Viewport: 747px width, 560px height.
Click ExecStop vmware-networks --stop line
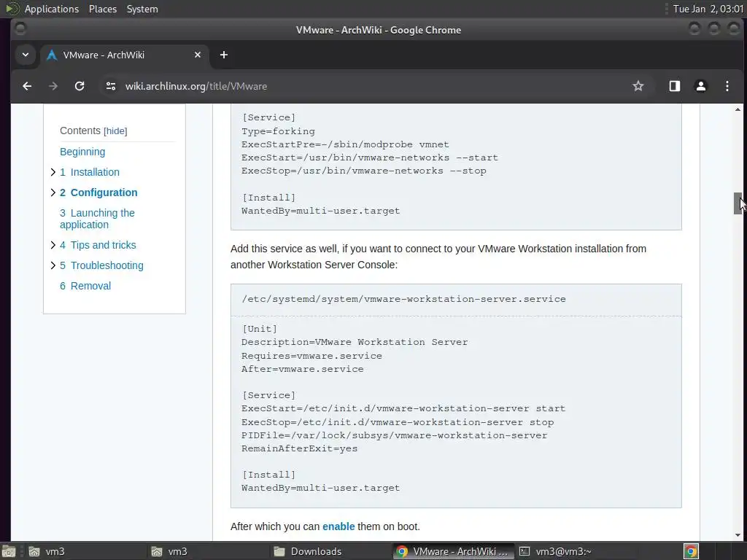363,171
